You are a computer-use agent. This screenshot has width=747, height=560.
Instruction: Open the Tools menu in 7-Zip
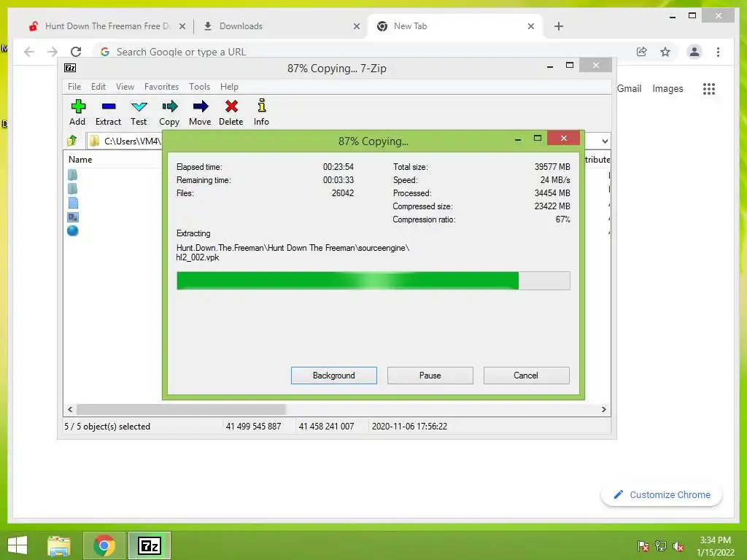click(199, 87)
